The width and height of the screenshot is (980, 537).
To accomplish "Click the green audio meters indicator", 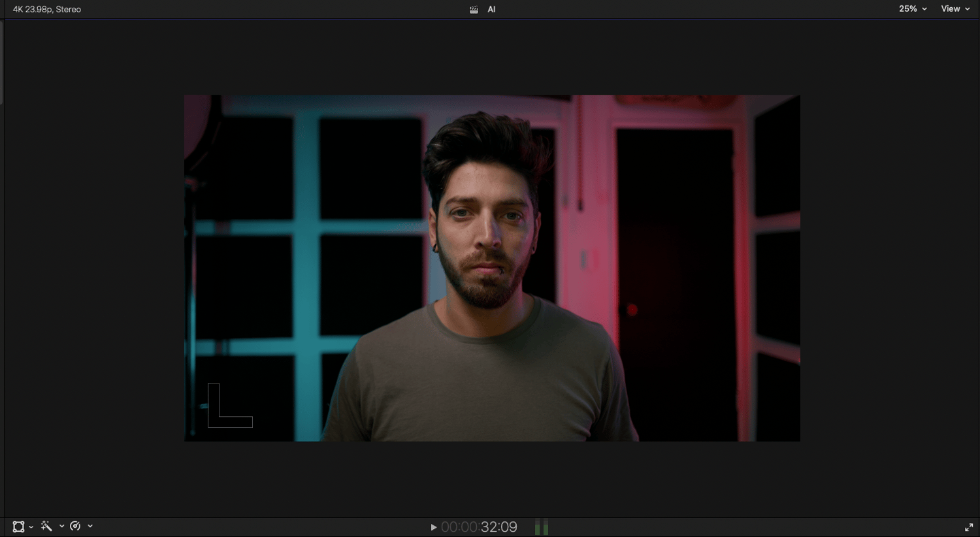I will tap(542, 527).
